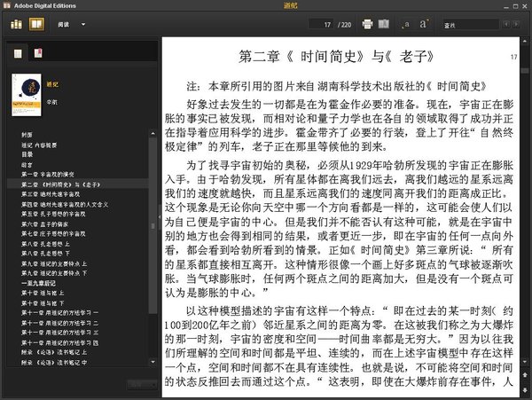This screenshot has height=400, width=532.
Task: Click the page scrollbar thumb
Action: 525,71
